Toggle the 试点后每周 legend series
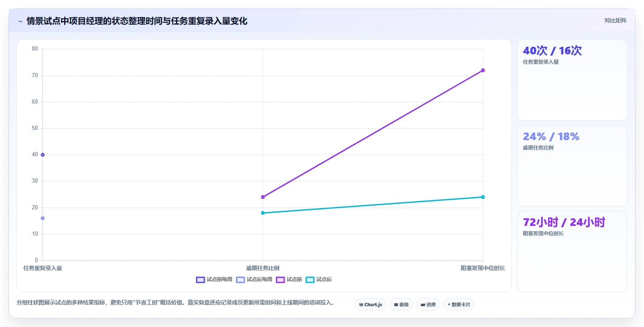Viewport: 644px width, 327px height. (254, 279)
